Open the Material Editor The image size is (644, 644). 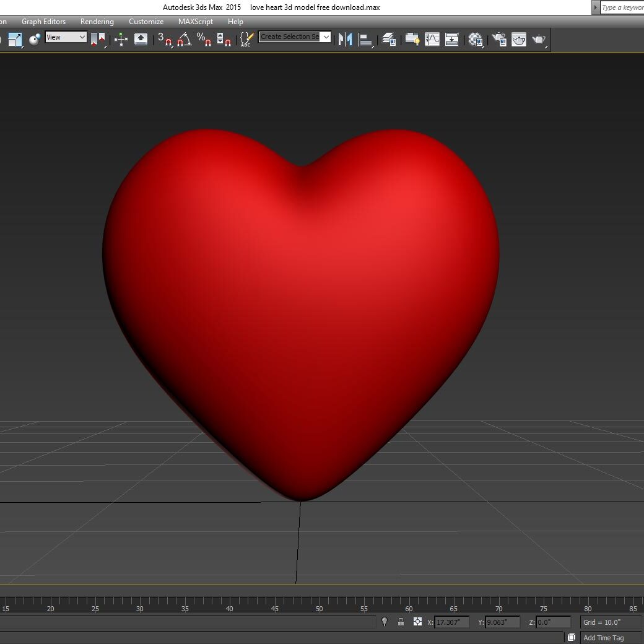click(x=475, y=39)
